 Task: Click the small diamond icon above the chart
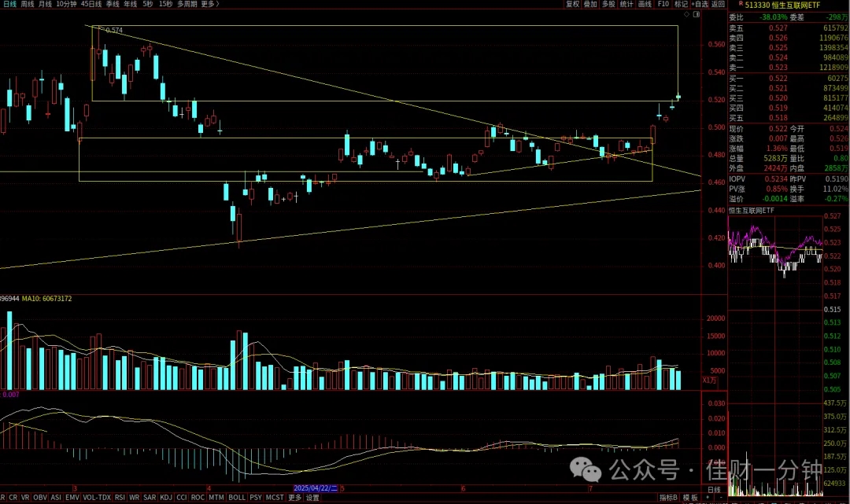pyautogui.click(x=686, y=14)
